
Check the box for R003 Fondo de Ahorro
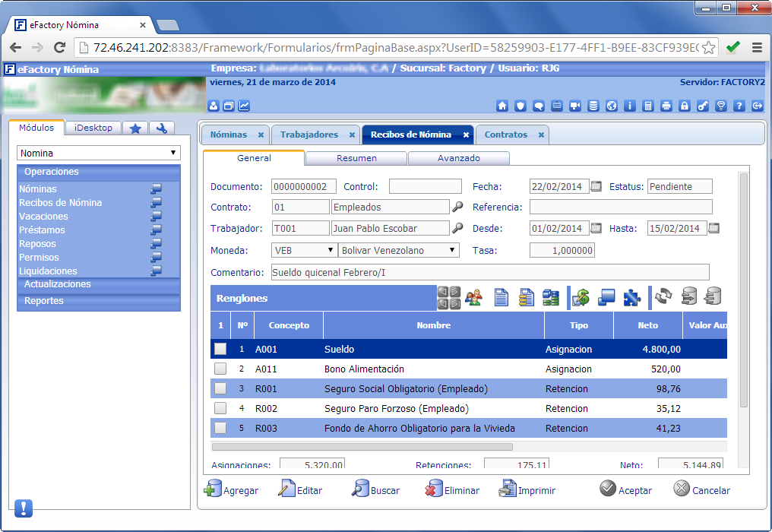click(x=220, y=428)
